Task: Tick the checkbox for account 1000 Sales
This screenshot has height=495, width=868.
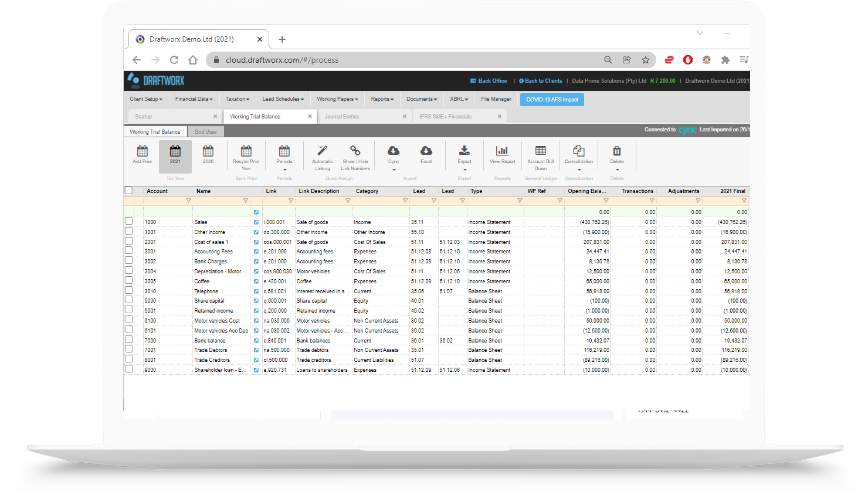Action: (128, 221)
